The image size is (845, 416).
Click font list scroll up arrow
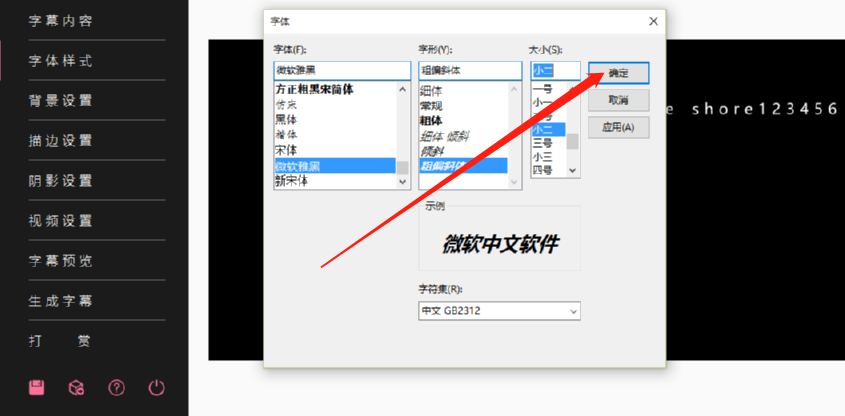403,89
